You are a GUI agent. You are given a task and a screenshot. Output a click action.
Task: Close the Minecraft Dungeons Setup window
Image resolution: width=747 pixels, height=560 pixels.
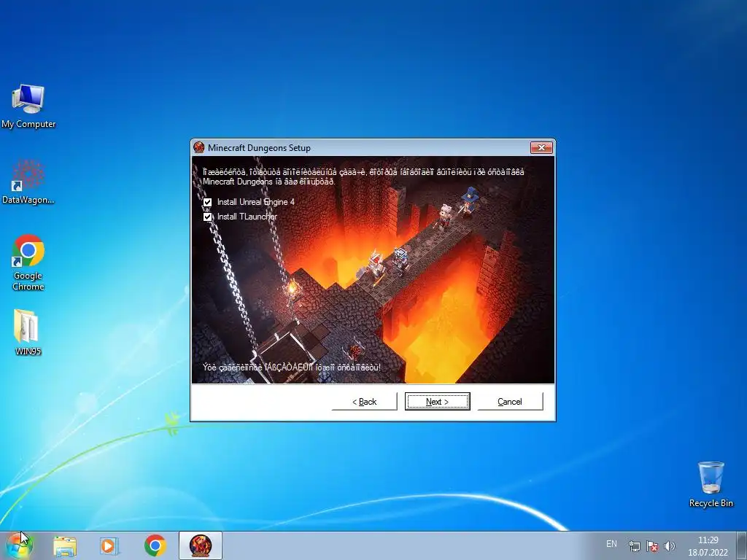tap(542, 147)
